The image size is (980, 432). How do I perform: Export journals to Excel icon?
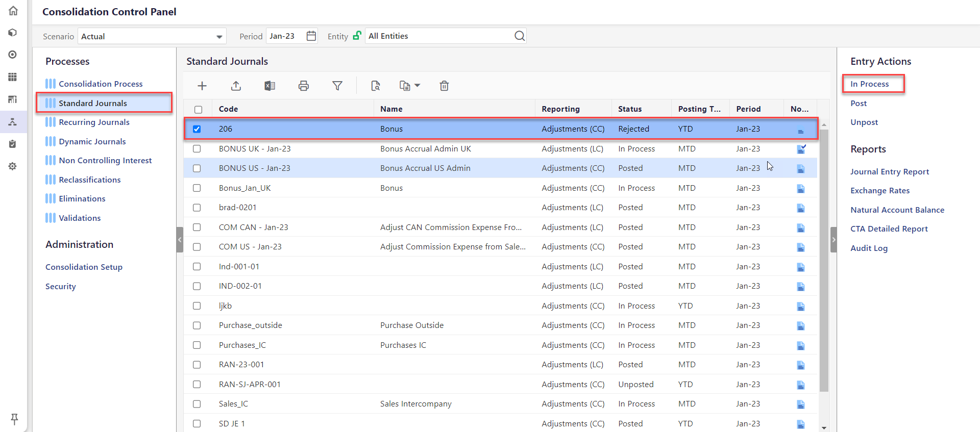[x=269, y=86]
